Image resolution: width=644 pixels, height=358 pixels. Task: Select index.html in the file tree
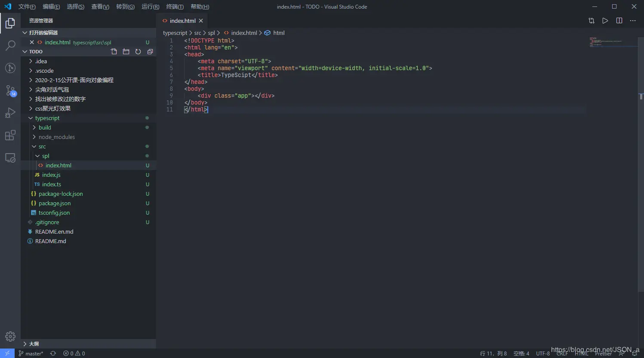88,165
